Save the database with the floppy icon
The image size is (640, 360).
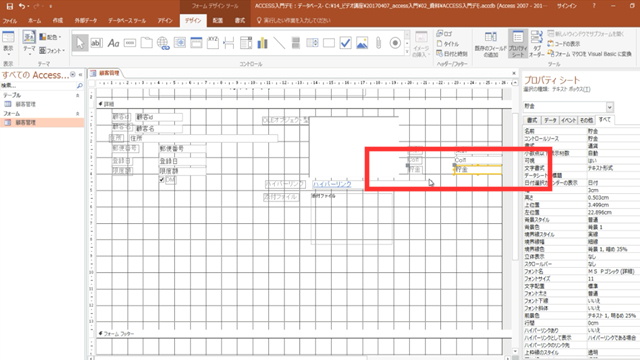10,6
